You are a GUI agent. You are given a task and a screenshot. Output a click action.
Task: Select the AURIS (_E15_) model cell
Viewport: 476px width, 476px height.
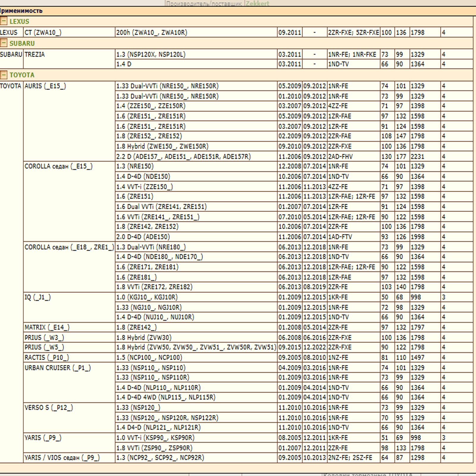[45, 86]
